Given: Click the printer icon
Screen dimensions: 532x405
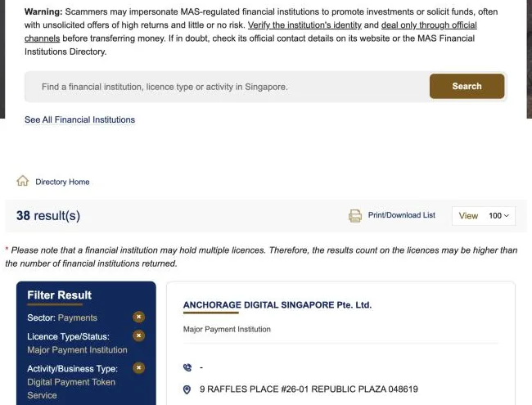Looking at the screenshot, I should [x=355, y=216].
